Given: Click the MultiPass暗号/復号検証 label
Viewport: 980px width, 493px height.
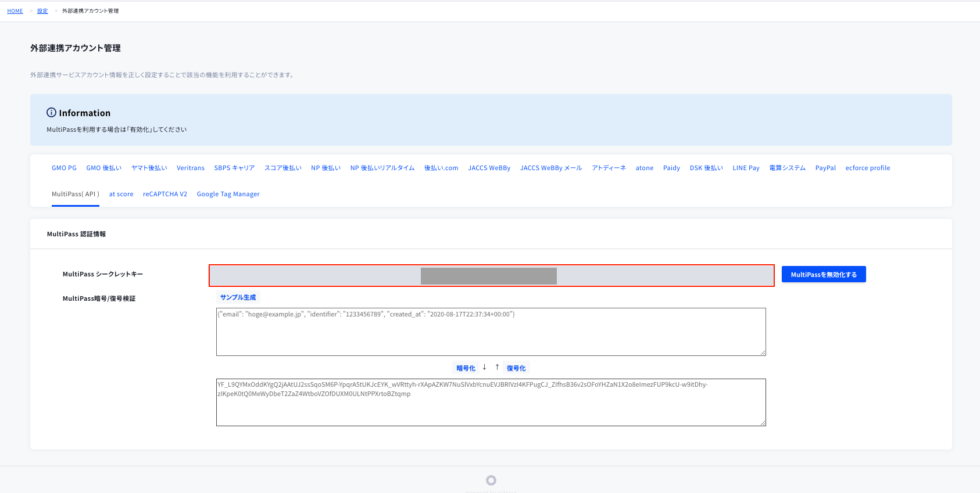Looking at the screenshot, I should pyautogui.click(x=99, y=298).
